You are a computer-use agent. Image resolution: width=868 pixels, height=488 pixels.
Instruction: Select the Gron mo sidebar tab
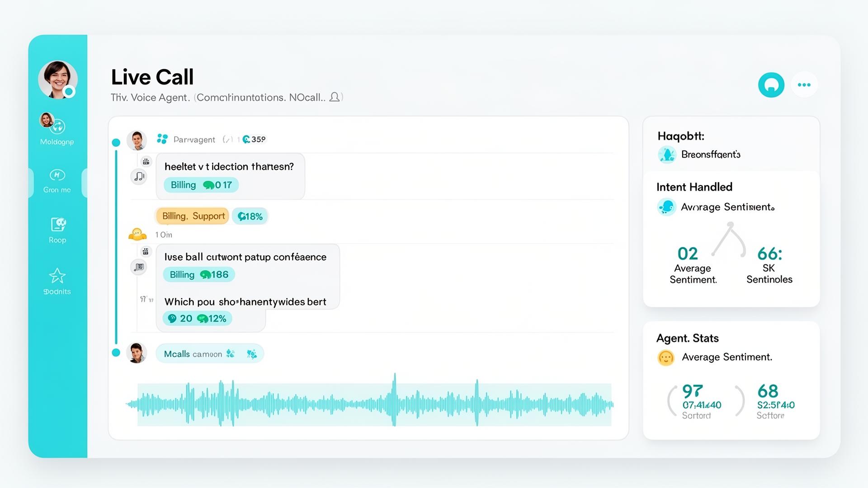coord(57,181)
